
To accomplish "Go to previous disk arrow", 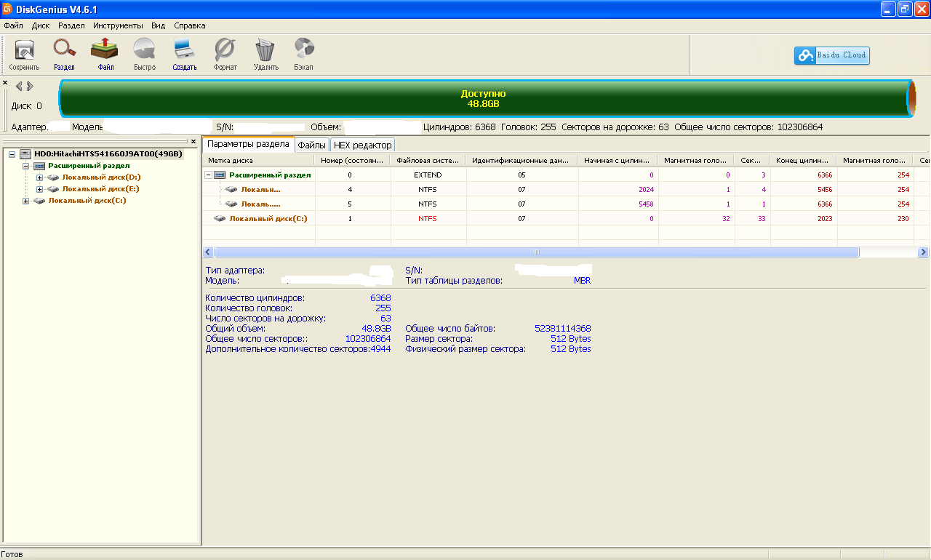I will 20,86.
